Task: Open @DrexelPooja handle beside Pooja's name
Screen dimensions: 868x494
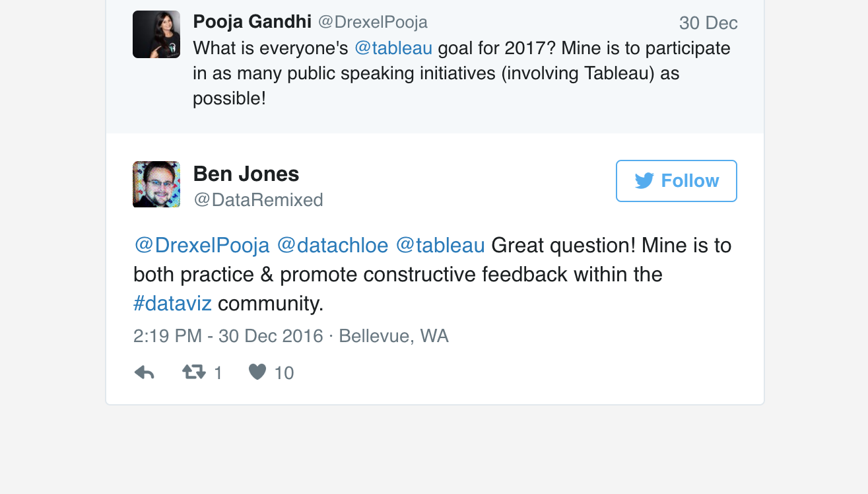Action: click(x=373, y=22)
